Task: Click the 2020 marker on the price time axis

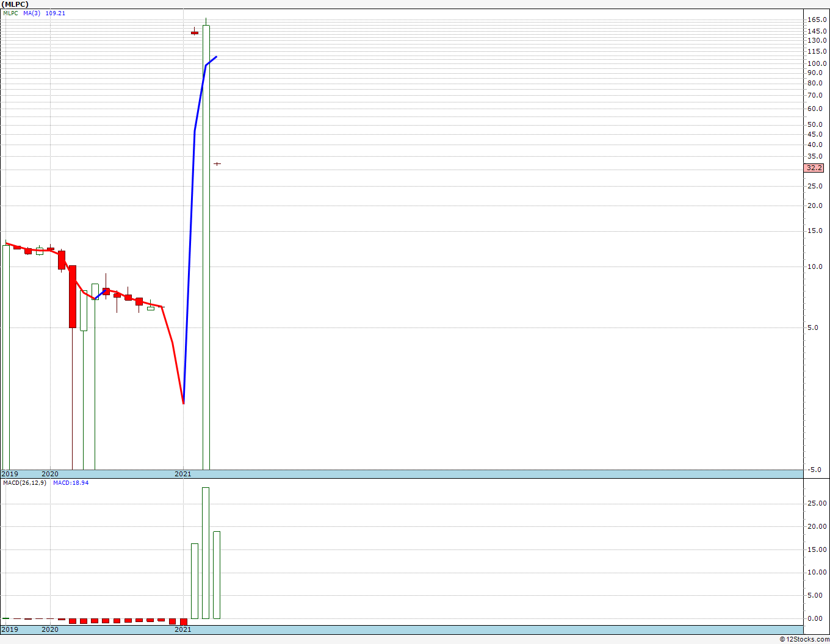Action: point(50,474)
